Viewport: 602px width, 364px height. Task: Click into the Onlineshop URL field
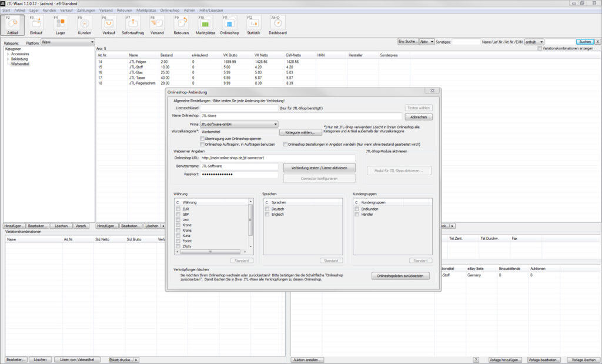[277, 158]
